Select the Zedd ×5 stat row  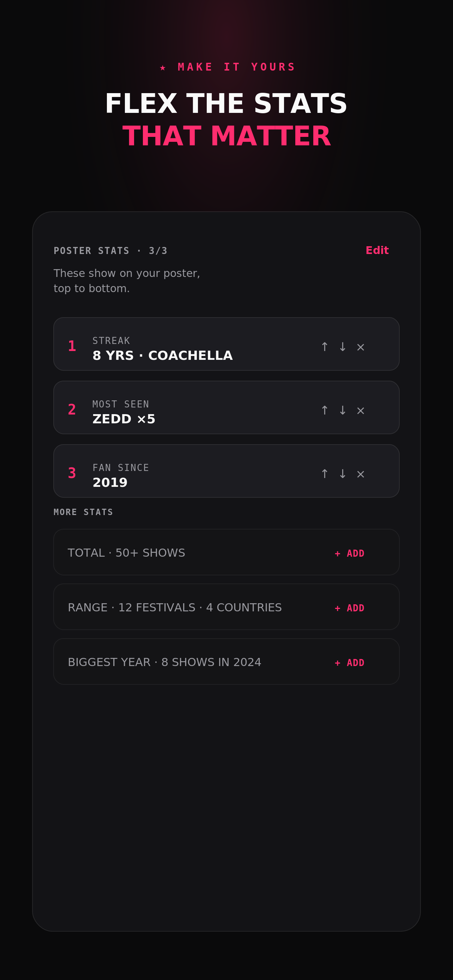[226, 407]
